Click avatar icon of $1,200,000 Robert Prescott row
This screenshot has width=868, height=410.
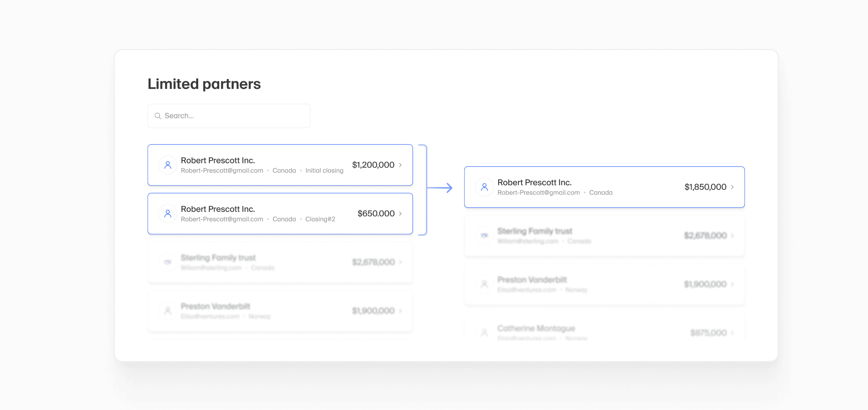[168, 165]
